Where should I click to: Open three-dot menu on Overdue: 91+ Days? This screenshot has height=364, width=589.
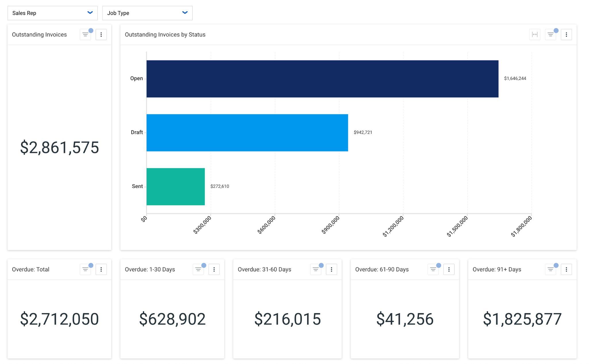(566, 269)
